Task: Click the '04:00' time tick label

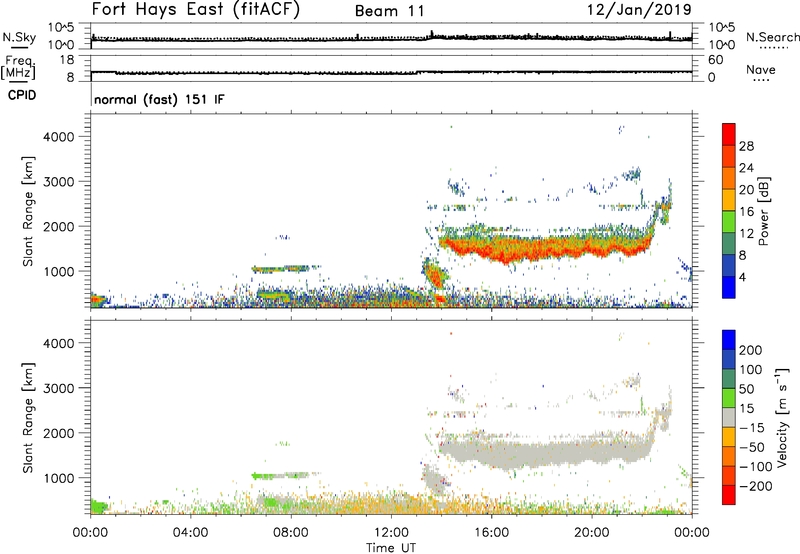Action: click(x=191, y=533)
